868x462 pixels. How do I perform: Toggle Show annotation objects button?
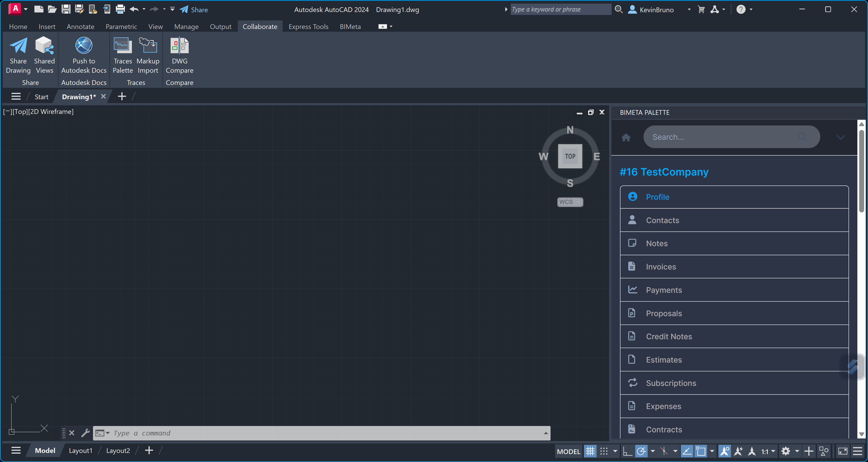[x=725, y=451]
